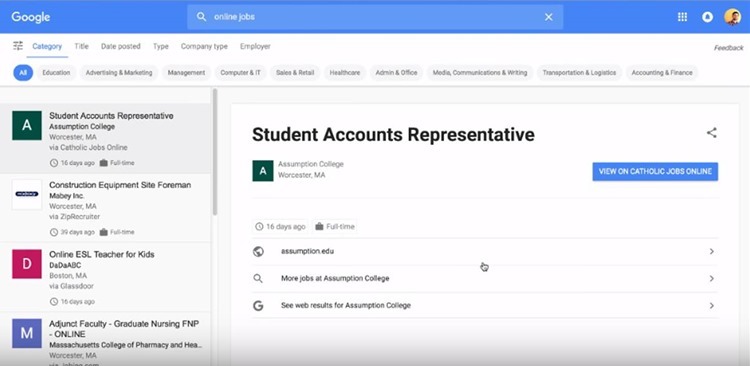
Task: Select Adjunct Faculty Graduate Nursing FNP listing
Action: (105, 340)
